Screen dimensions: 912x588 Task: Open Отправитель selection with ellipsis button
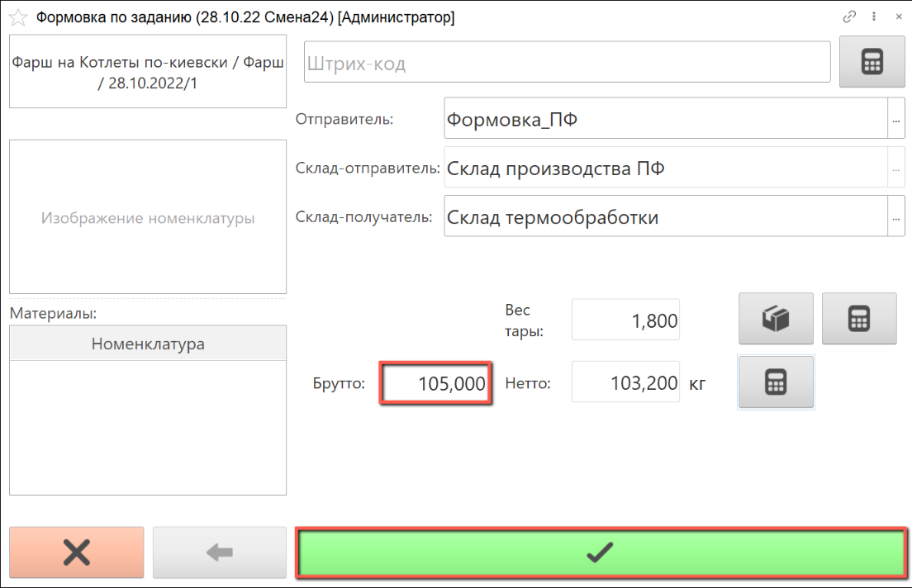click(x=895, y=120)
